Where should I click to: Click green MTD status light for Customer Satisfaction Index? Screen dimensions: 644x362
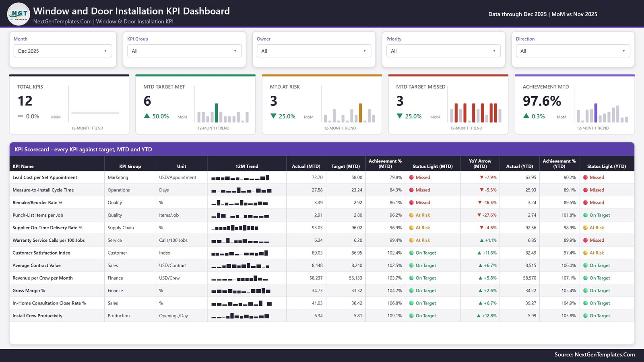[412, 253]
